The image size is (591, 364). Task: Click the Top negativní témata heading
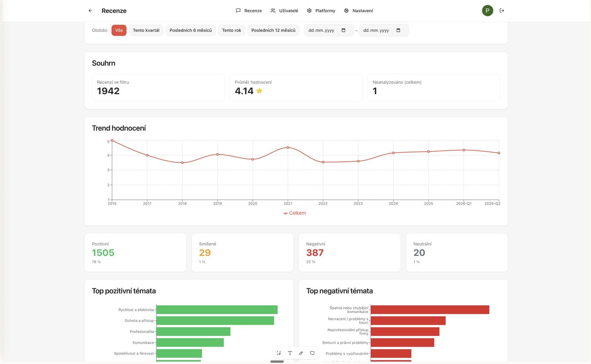click(x=339, y=291)
